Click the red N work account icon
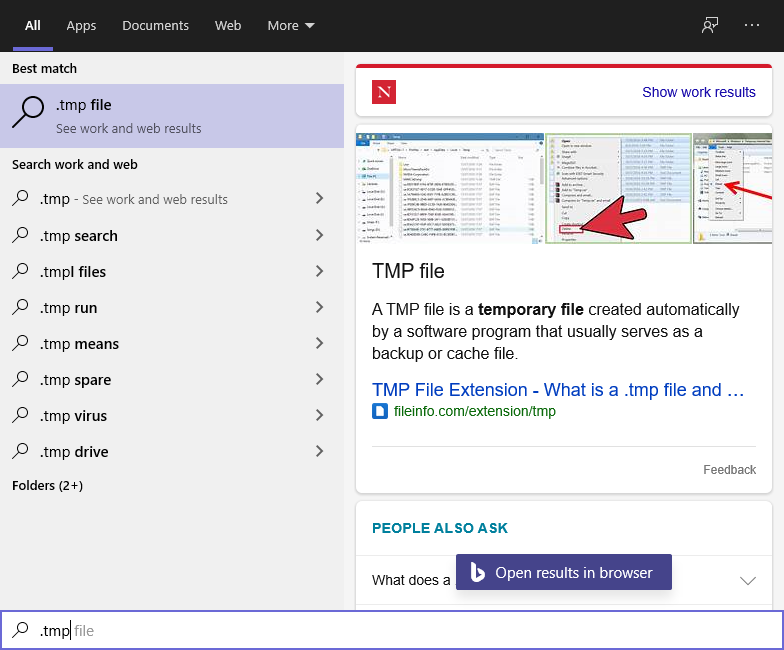784x650 pixels. click(x=384, y=92)
